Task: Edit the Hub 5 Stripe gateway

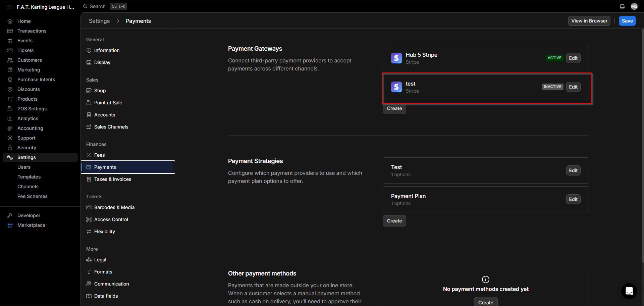Action: [573, 58]
